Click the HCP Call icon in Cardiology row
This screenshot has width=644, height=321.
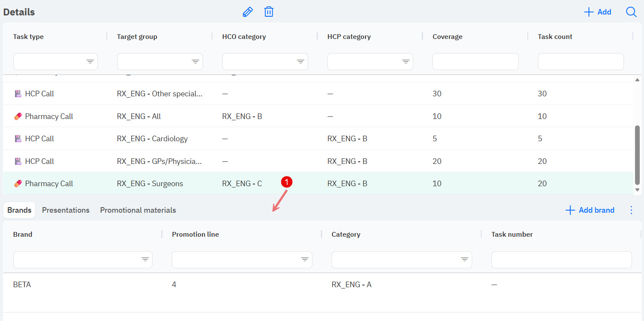tap(18, 139)
